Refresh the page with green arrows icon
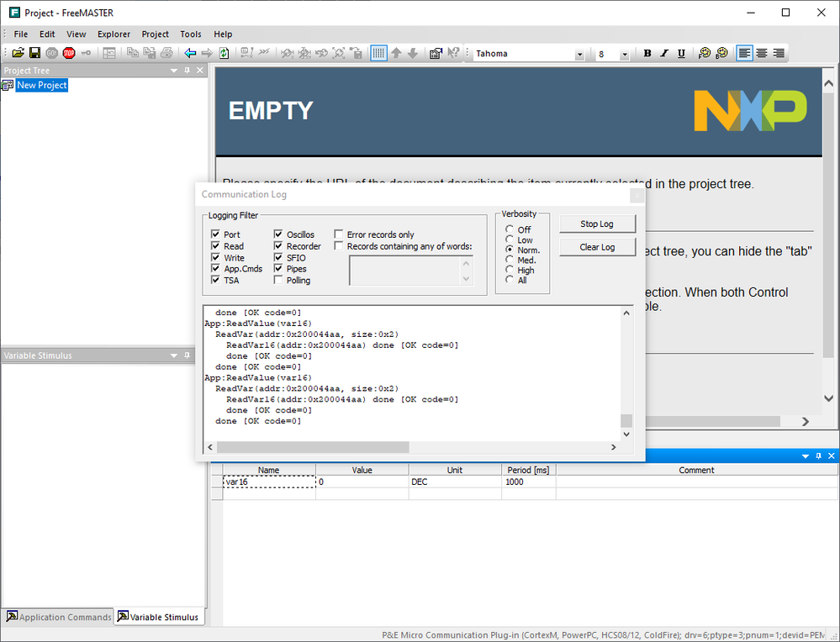 point(224,53)
